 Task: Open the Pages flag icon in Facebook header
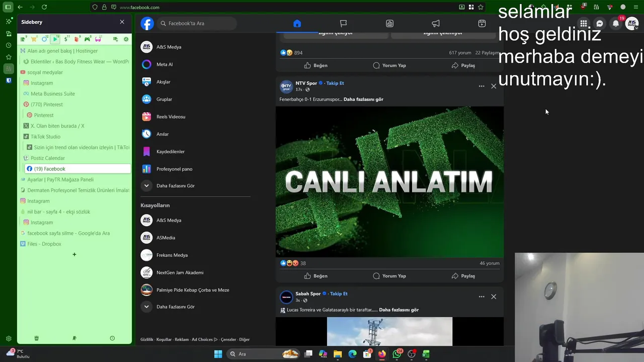point(343,23)
